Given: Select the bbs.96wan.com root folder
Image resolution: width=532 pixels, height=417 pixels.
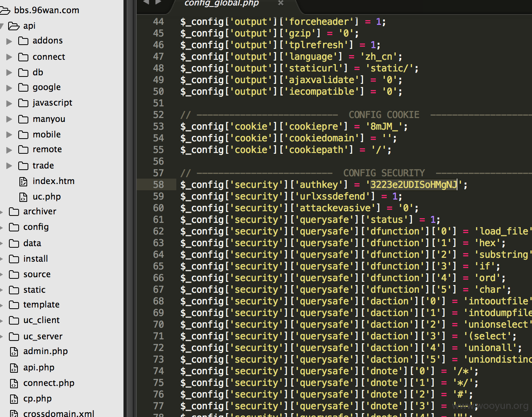Looking at the screenshot, I should click(x=47, y=10).
